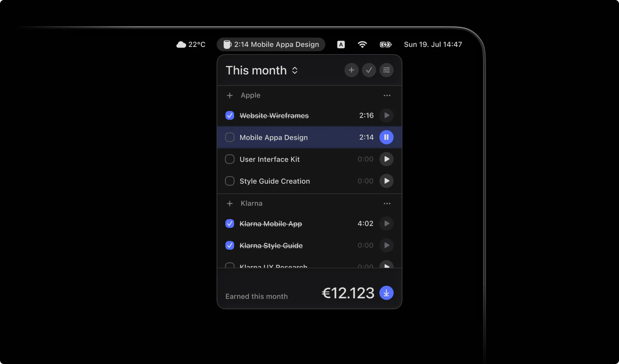Screen dimensions: 619x364
Task: Click the 0:00 time of Style Guide Creation
Action: (x=365, y=181)
